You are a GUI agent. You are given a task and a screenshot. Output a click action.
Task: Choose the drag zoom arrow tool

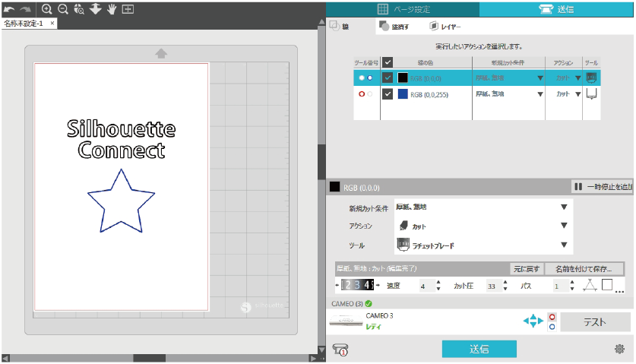click(95, 8)
